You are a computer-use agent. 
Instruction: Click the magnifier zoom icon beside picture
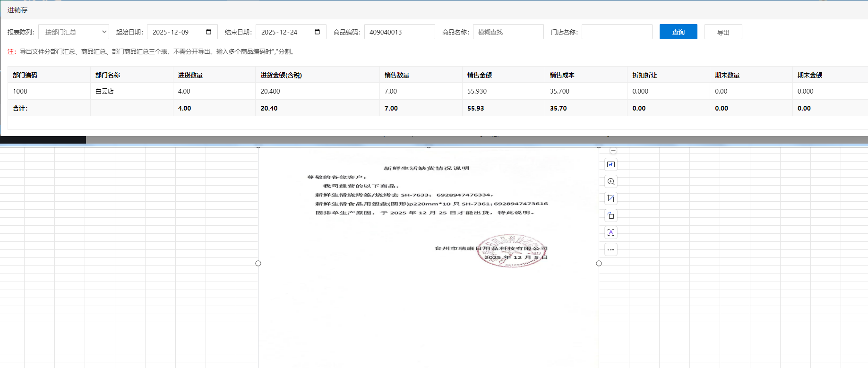[611, 181]
